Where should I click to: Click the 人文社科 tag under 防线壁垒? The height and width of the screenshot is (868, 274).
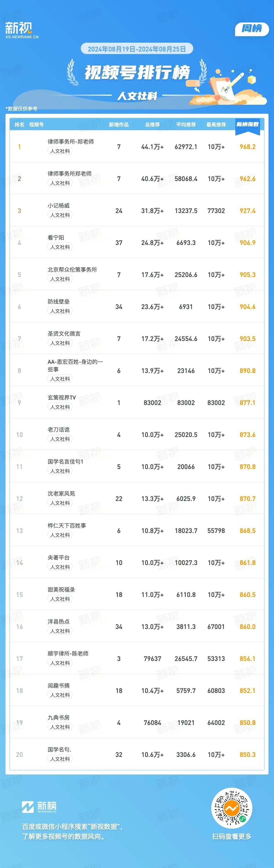coord(60,311)
